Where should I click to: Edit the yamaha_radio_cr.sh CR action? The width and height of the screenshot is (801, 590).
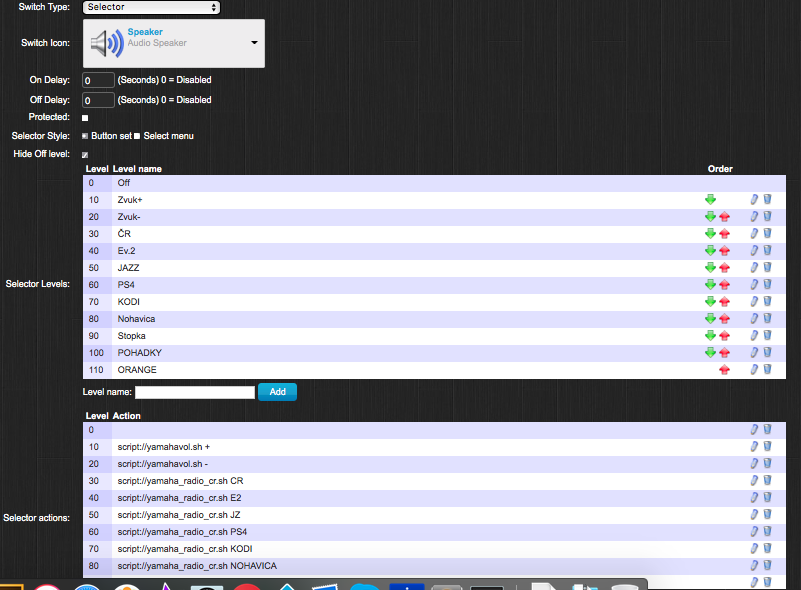[x=754, y=481]
